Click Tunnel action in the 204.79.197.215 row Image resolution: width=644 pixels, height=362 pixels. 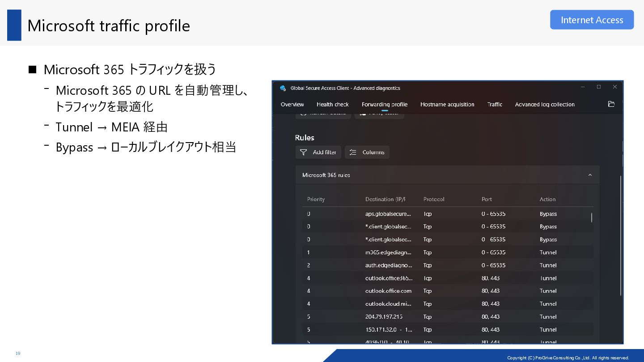(548, 317)
